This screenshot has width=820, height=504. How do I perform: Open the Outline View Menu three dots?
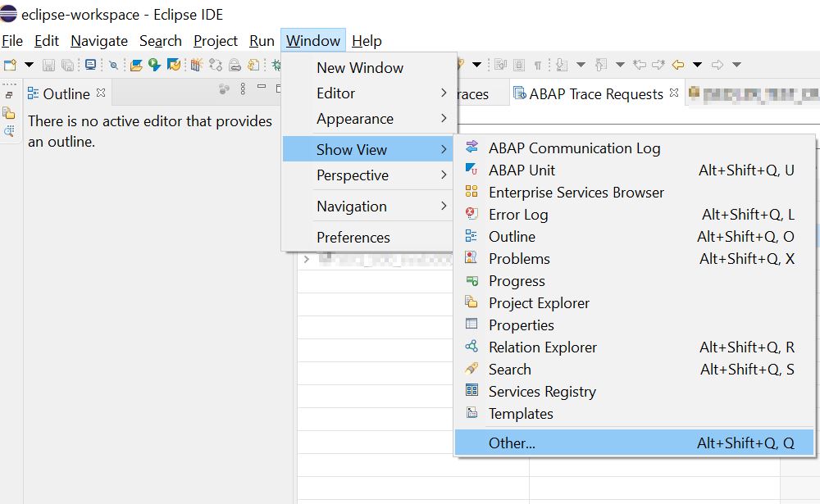(x=243, y=89)
